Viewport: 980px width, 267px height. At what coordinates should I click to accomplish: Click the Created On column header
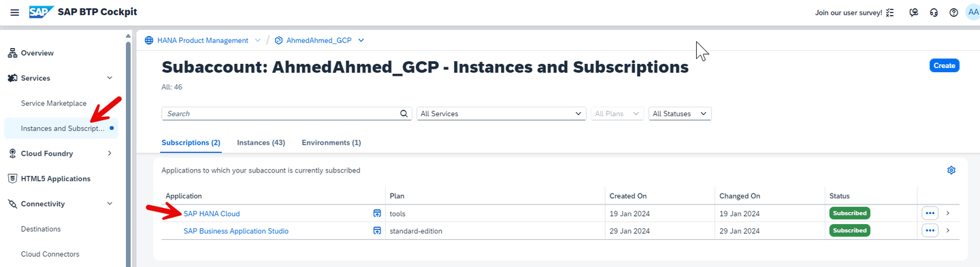point(628,196)
